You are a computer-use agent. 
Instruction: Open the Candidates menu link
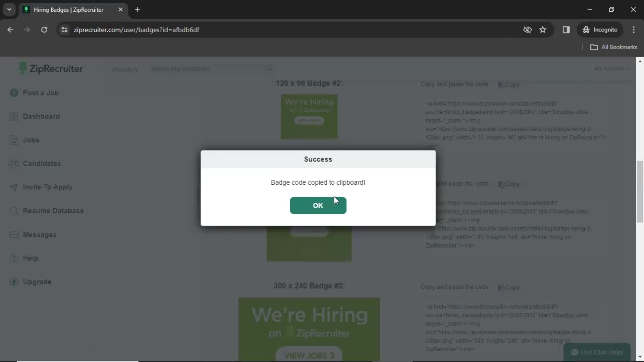(x=42, y=164)
